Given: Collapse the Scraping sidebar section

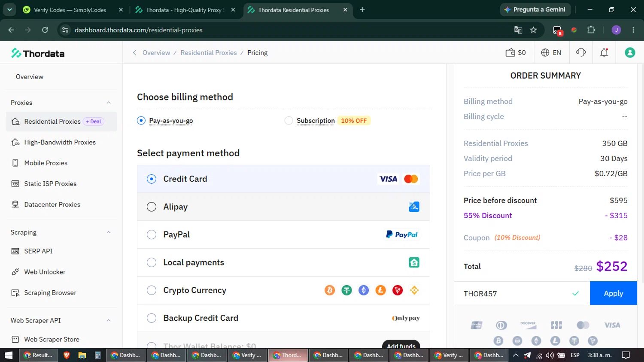Looking at the screenshot, I should (109, 232).
